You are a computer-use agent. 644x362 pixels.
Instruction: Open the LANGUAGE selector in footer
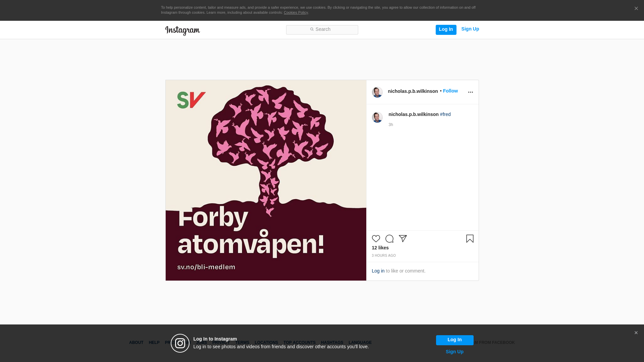[x=360, y=343]
